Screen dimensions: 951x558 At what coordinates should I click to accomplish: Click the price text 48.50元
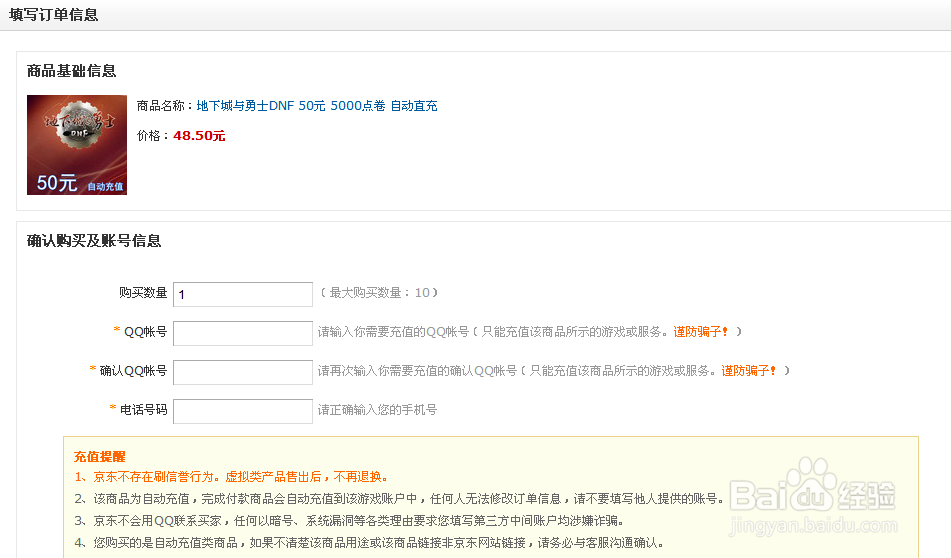pos(199,136)
